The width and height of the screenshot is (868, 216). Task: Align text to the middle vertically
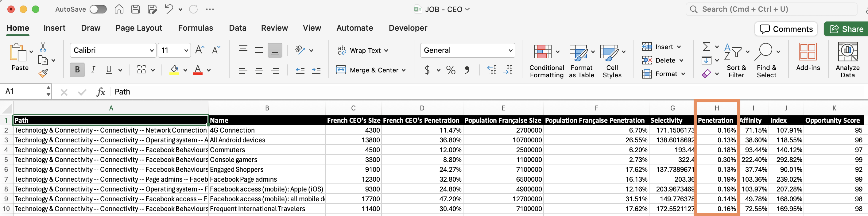(x=259, y=50)
